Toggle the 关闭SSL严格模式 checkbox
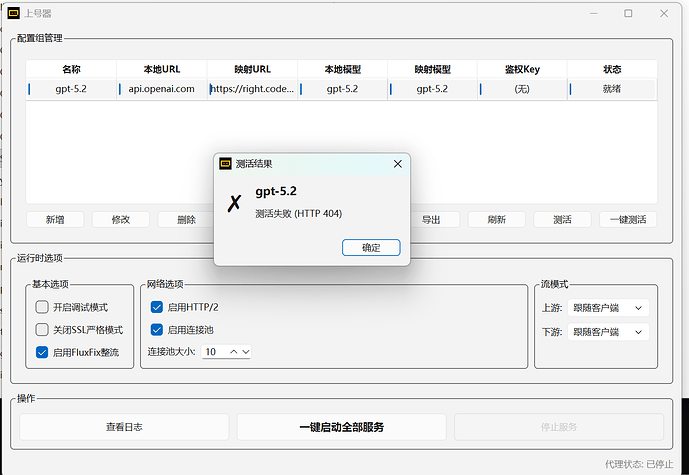 (x=42, y=330)
